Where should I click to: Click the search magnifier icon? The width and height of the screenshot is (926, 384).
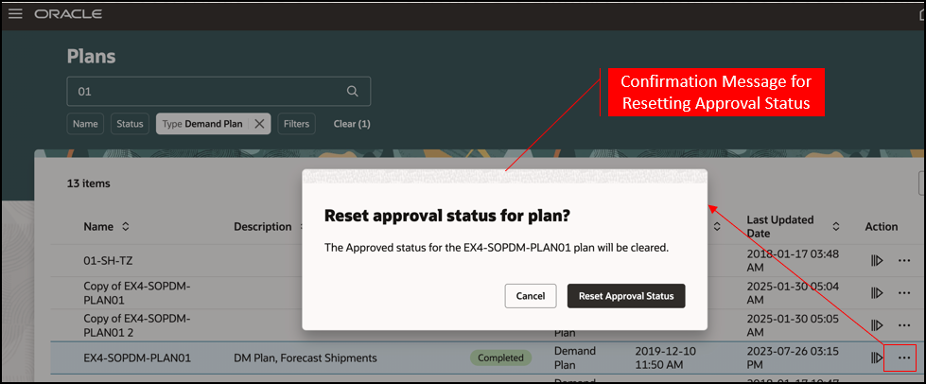(352, 91)
